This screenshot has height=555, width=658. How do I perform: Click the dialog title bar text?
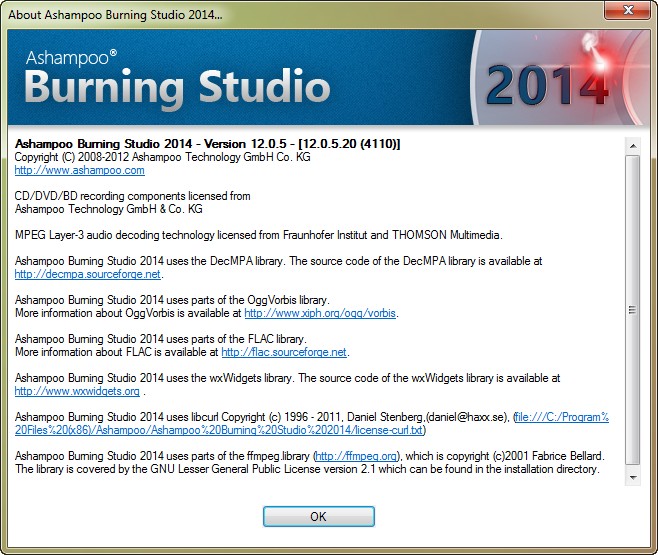pos(115,15)
